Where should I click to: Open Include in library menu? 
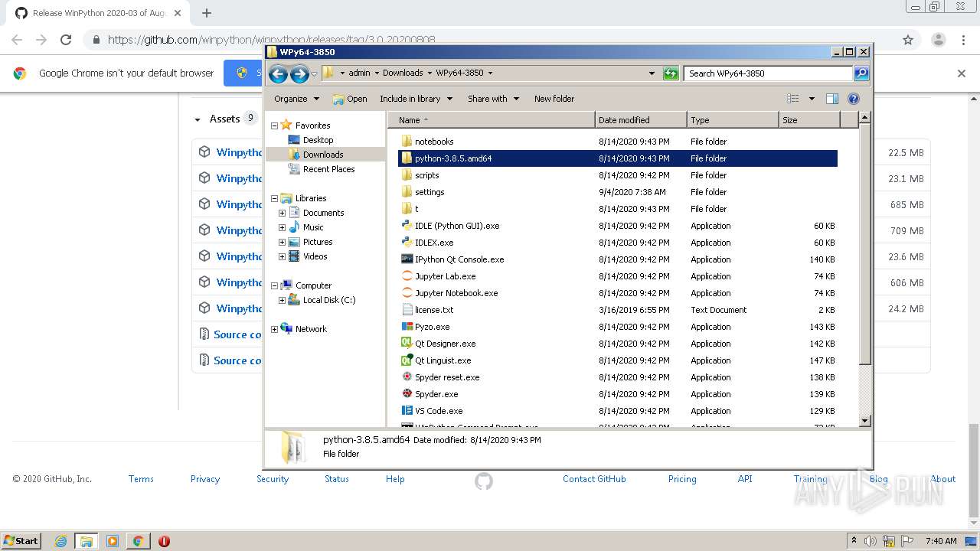pos(416,99)
